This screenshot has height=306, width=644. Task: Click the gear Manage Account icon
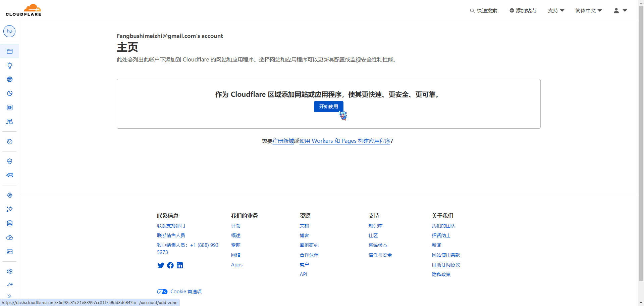(x=10, y=271)
